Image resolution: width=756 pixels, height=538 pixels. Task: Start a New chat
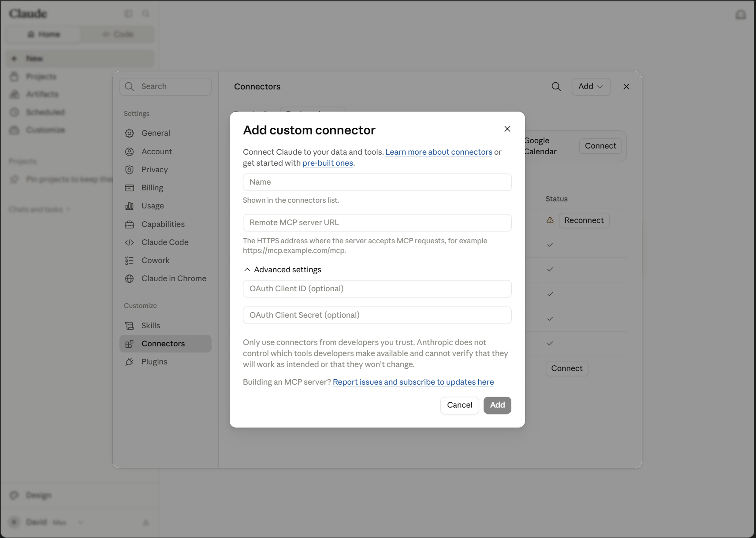click(80, 59)
